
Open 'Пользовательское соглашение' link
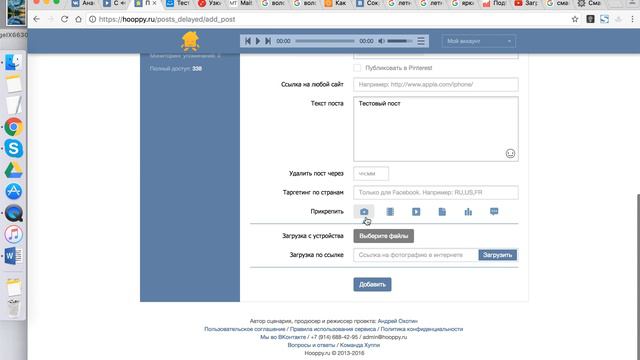(244, 329)
